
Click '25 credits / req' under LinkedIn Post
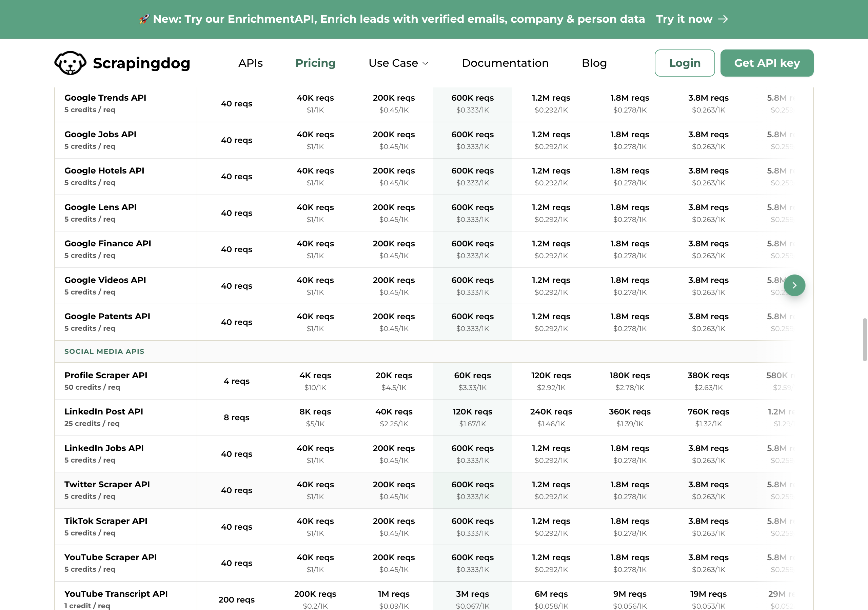point(92,424)
